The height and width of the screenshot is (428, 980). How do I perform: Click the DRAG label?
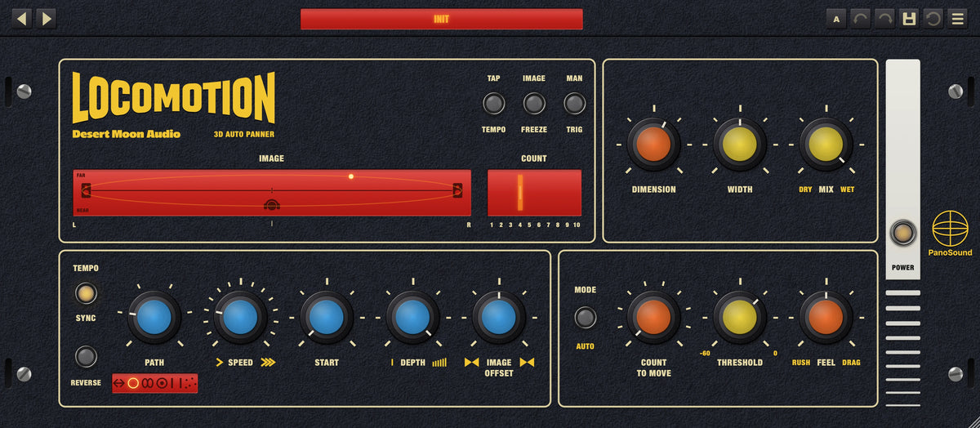(x=851, y=363)
